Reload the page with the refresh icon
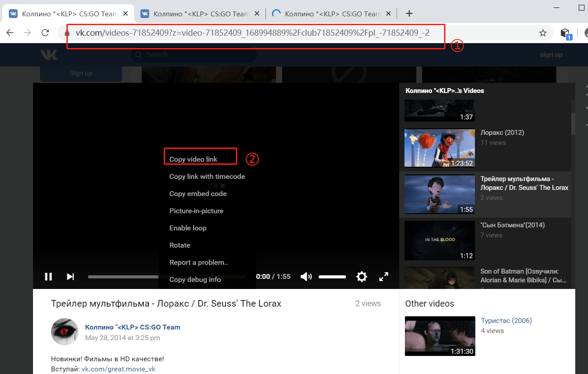Image resolution: width=588 pixels, height=374 pixels. (x=45, y=33)
